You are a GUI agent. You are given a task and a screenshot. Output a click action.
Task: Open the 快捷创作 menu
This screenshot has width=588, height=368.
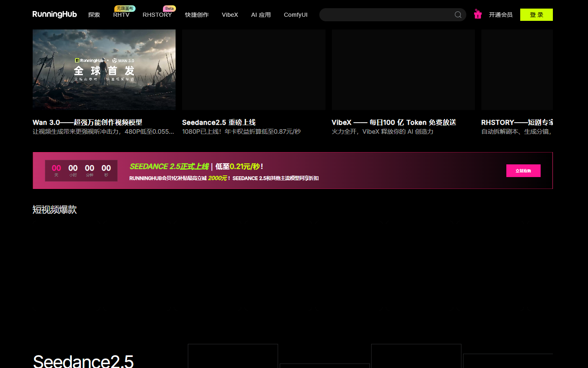197,15
